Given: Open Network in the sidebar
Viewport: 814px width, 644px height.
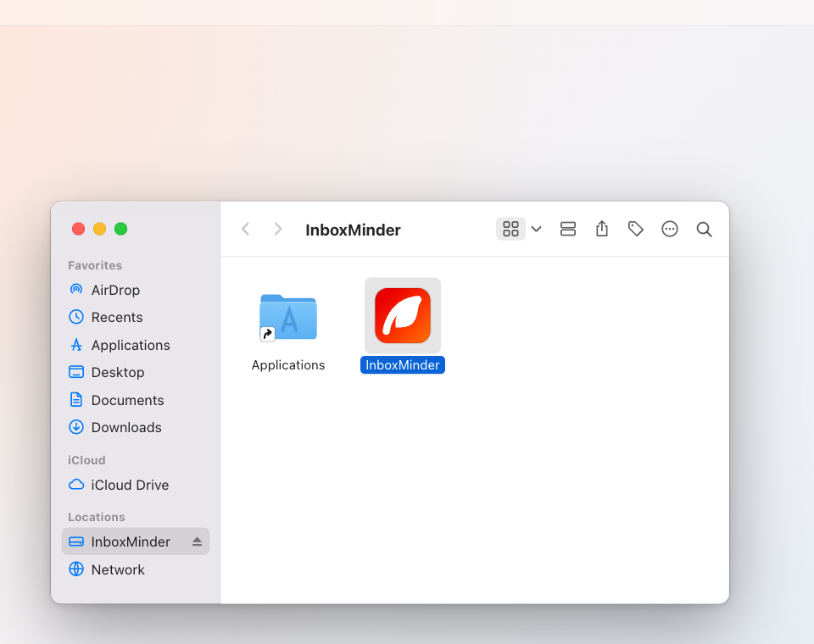Looking at the screenshot, I should click(x=136, y=569).
